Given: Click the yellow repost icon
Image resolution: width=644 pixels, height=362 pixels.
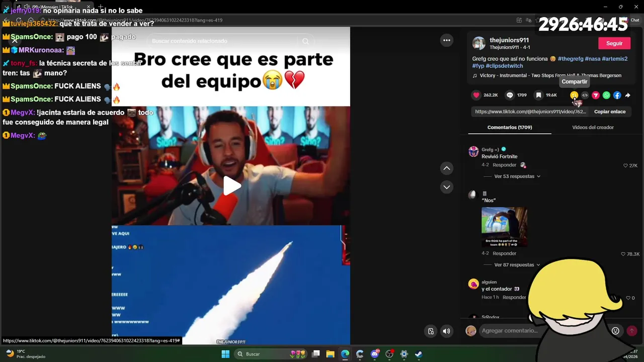Looking at the screenshot, I should tap(574, 95).
